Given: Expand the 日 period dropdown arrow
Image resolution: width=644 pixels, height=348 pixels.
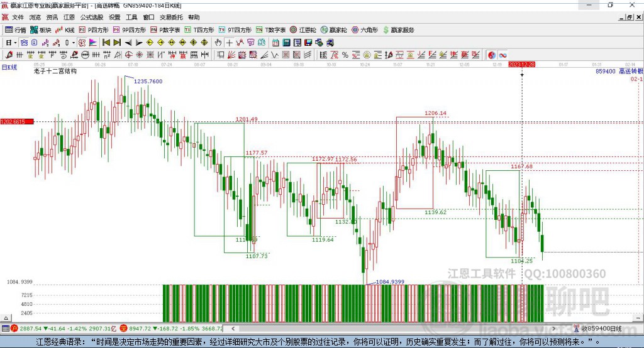Looking at the screenshot, I should pyautogui.click(x=15, y=43).
